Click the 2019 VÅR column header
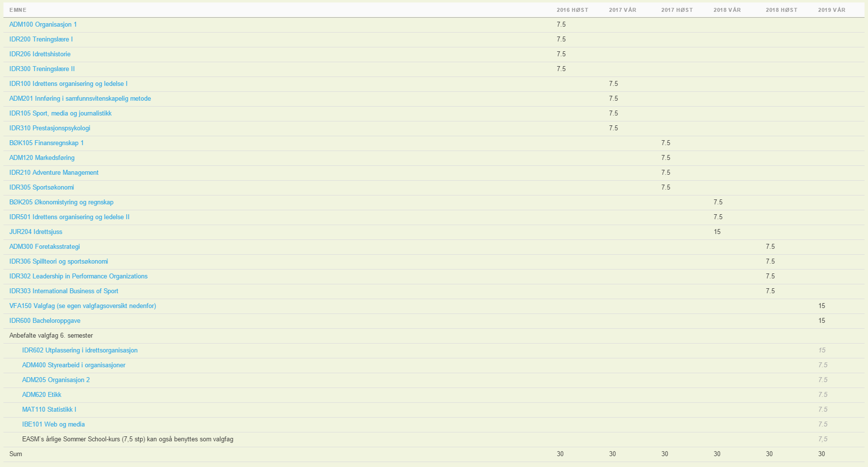 832,10
